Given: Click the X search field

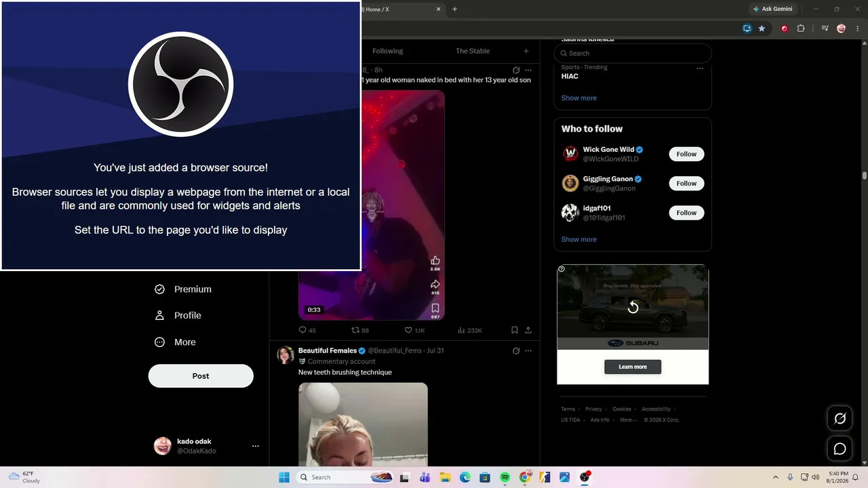Looking at the screenshot, I should [x=633, y=53].
